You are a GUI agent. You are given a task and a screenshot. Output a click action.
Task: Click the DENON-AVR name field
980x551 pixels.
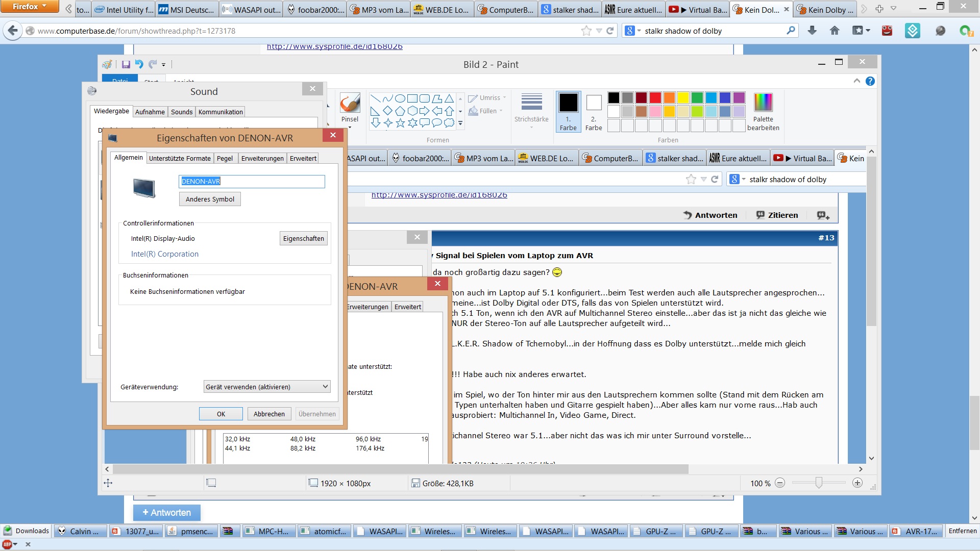(x=252, y=181)
